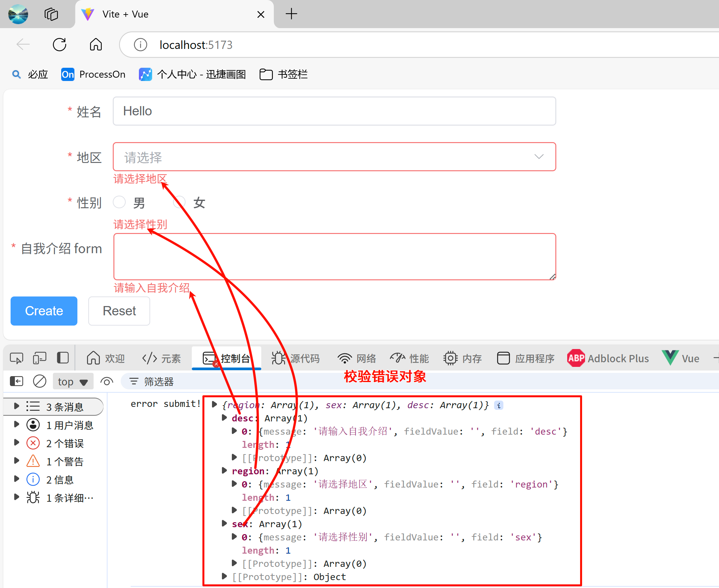The height and width of the screenshot is (588, 719).
Task: Switch to the 元素 DevTools tab
Action: pyautogui.click(x=162, y=358)
